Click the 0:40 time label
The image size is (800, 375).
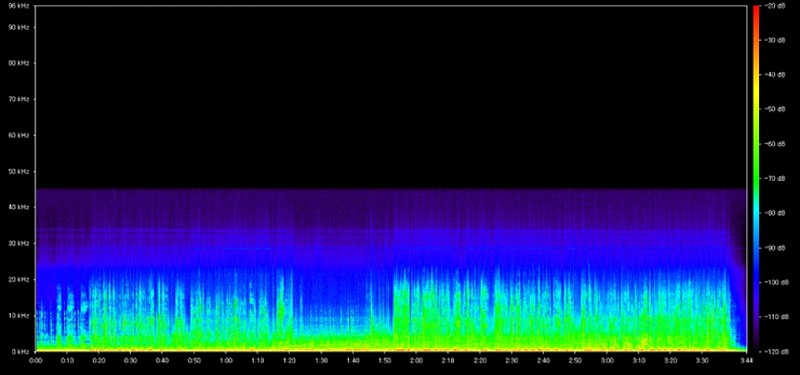point(162,360)
